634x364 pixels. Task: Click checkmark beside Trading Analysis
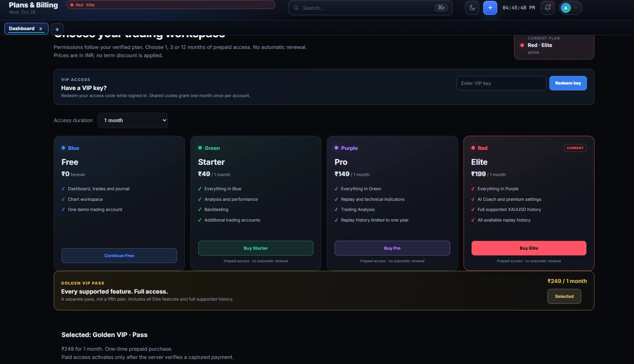[x=336, y=210]
